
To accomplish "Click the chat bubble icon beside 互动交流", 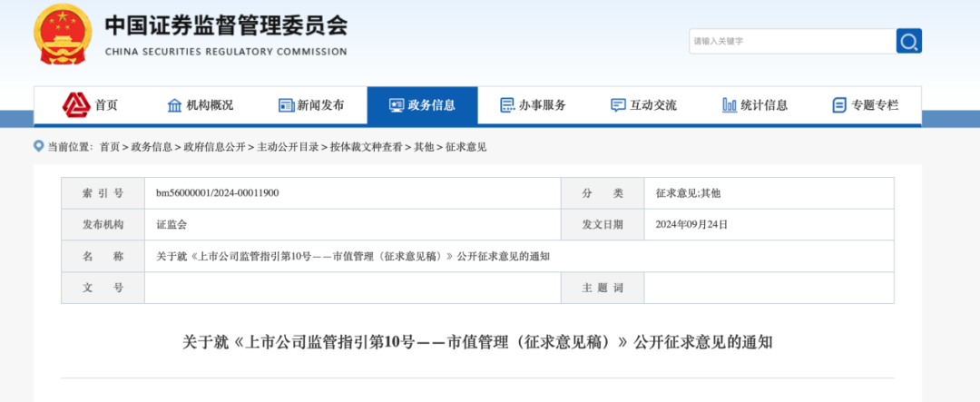I will 618,105.
